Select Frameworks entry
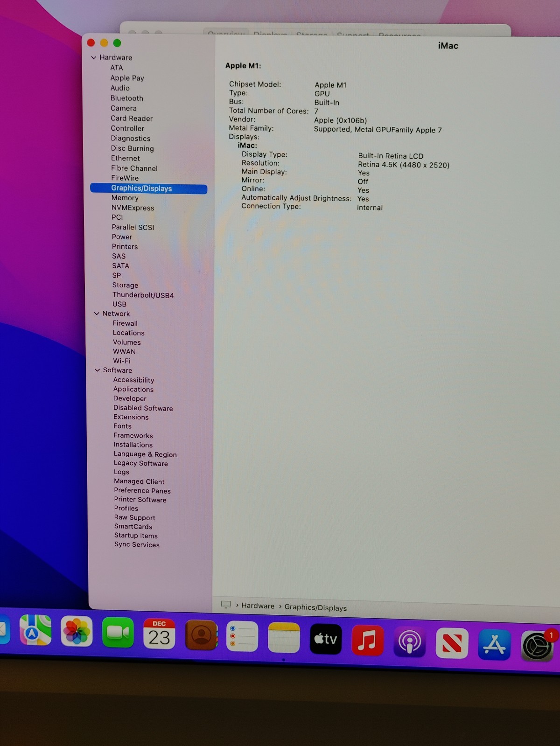The image size is (560, 746). coord(133,436)
